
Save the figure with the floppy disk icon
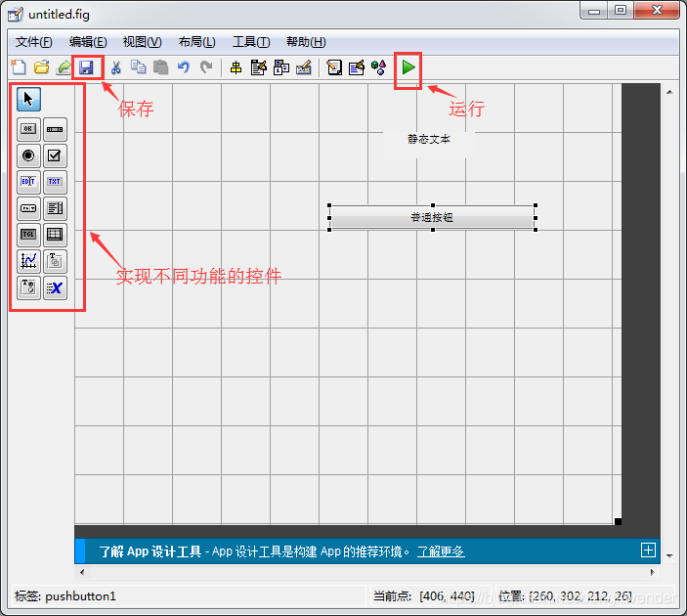point(87,67)
